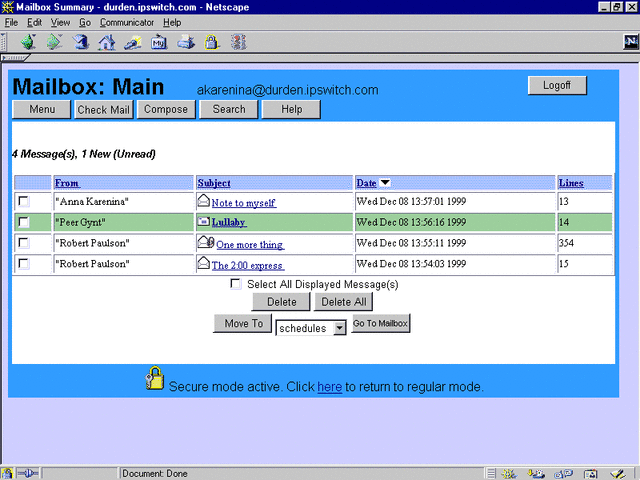Open the Search toolbar icon
This screenshot has width=640, height=480.
133,42
